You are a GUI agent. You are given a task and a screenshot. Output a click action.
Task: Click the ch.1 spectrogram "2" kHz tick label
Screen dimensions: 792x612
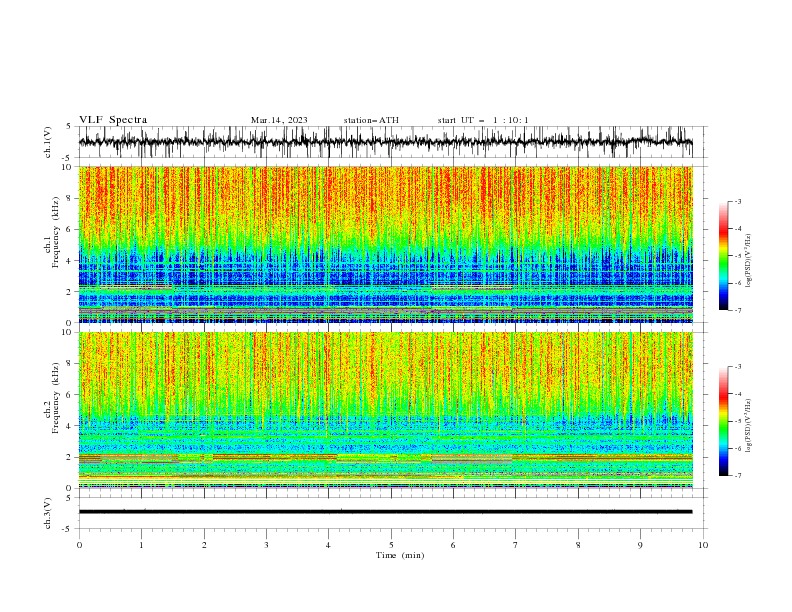[71, 292]
